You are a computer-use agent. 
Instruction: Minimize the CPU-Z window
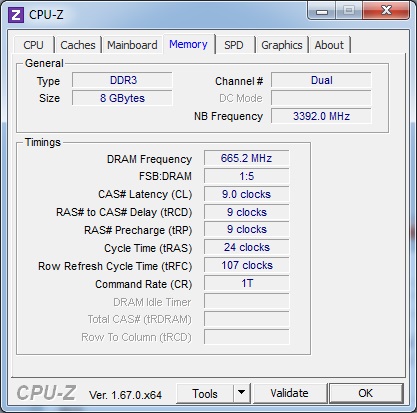(322, 11)
